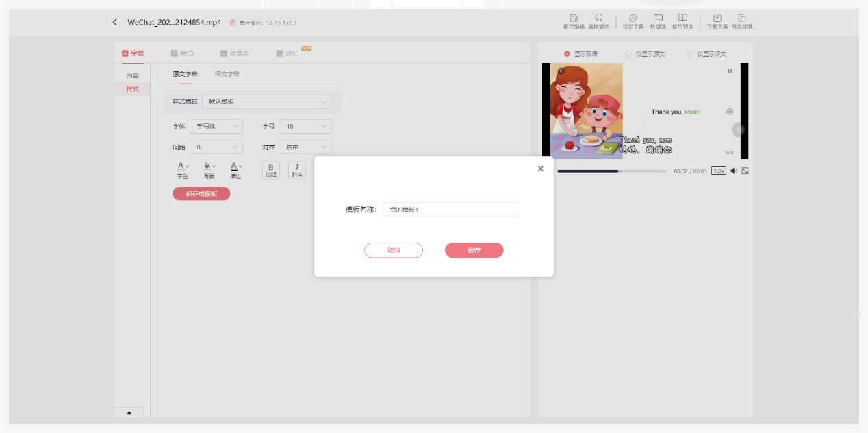The height and width of the screenshot is (433, 868).
Task: Click the 标记字幕 mark subtitle icon
Action: (x=633, y=18)
